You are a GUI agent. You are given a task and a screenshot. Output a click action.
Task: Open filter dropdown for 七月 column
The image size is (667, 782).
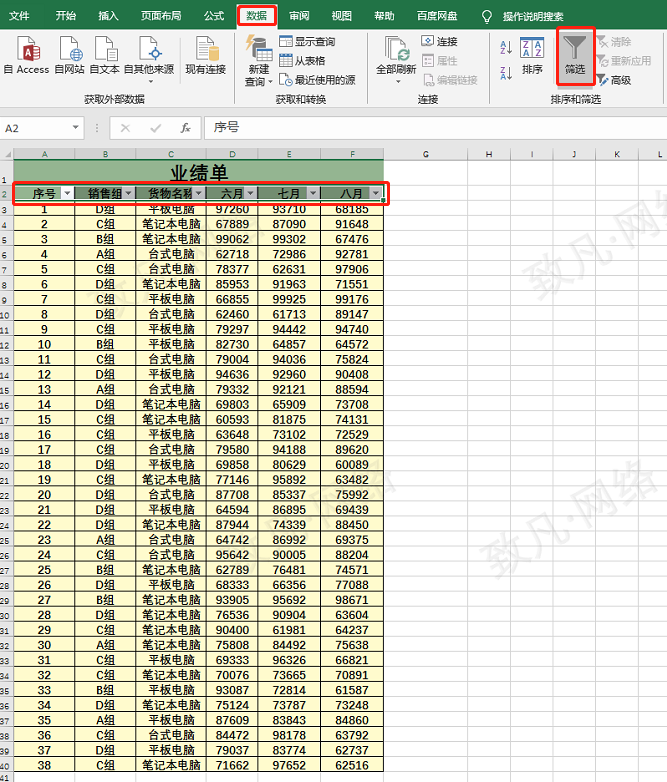(x=313, y=193)
